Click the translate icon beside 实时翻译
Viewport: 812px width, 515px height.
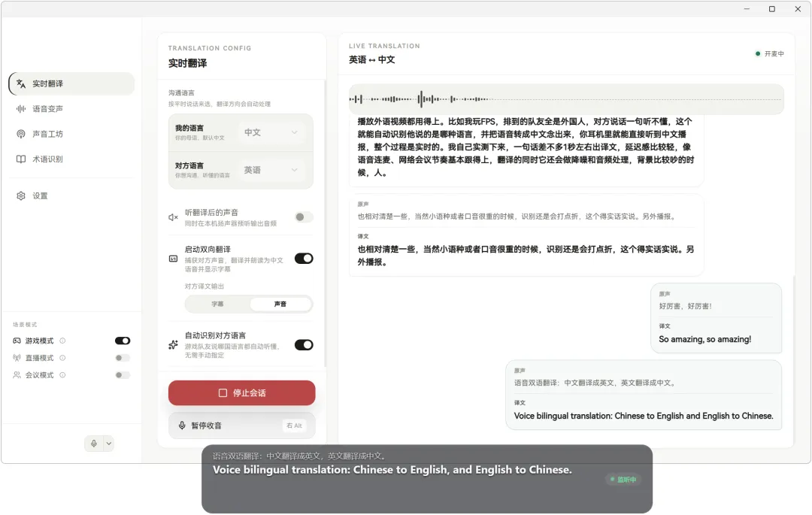click(x=21, y=84)
